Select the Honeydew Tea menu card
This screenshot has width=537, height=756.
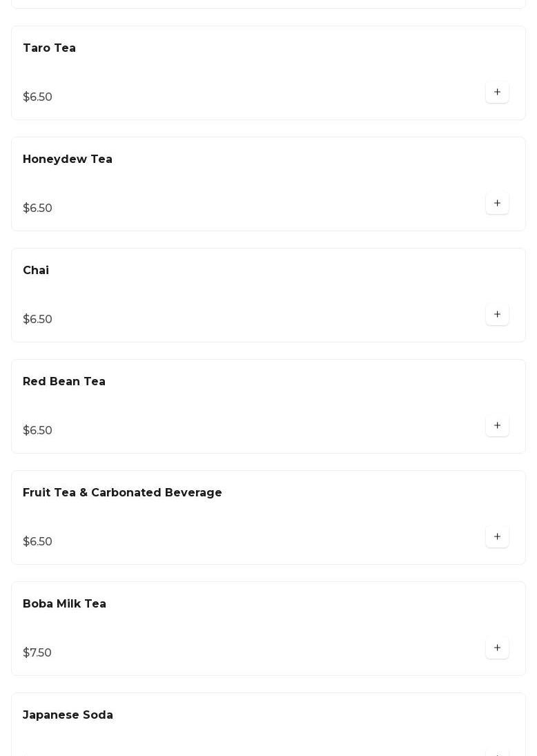pos(268,184)
